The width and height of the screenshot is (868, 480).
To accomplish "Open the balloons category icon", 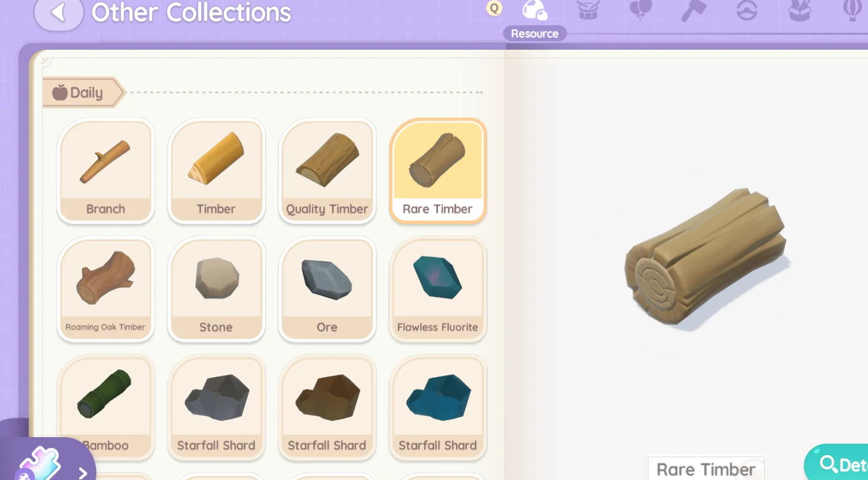I will click(640, 10).
